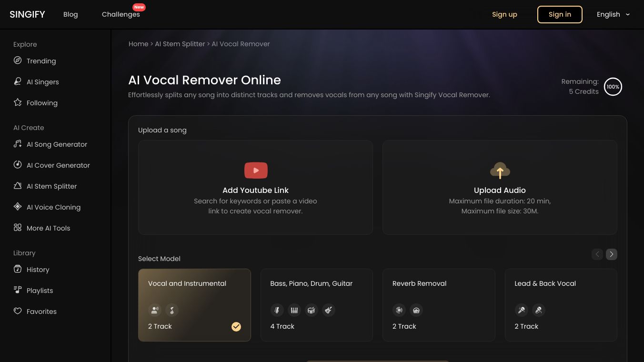This screenshot has width=644, height=362.
Task: Click the cloud upload arrow icon
Action: (500, 171)
